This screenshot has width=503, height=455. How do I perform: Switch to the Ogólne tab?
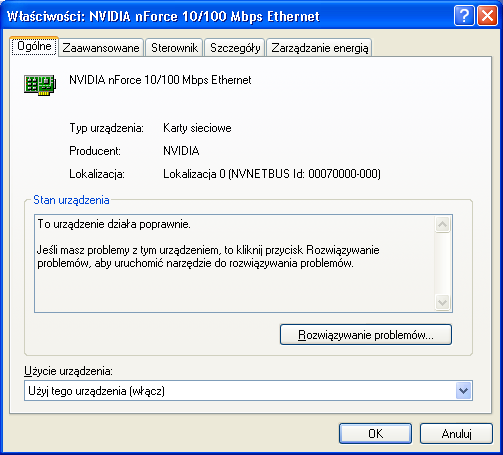[34, 46]
